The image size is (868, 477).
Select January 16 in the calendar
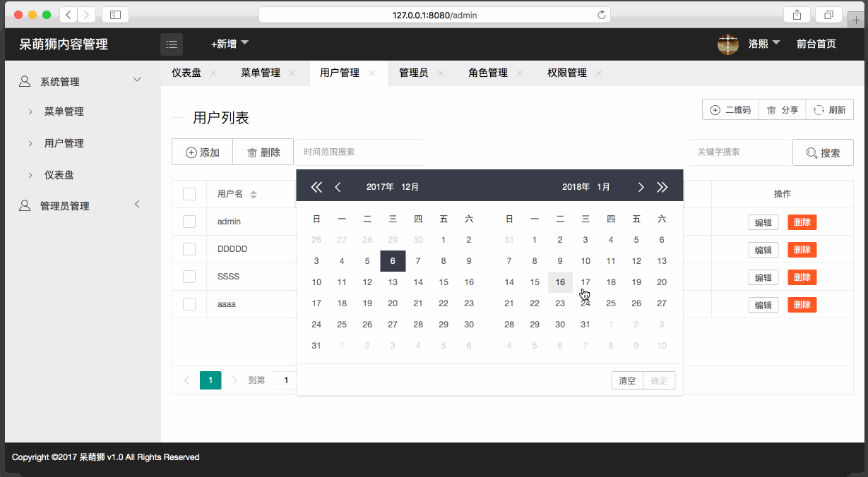(560, 282)
